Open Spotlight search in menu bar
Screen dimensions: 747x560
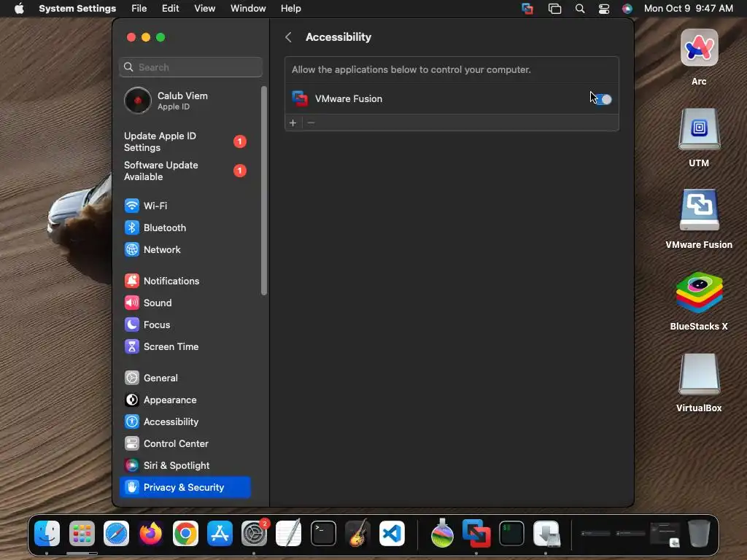(580, 9)
